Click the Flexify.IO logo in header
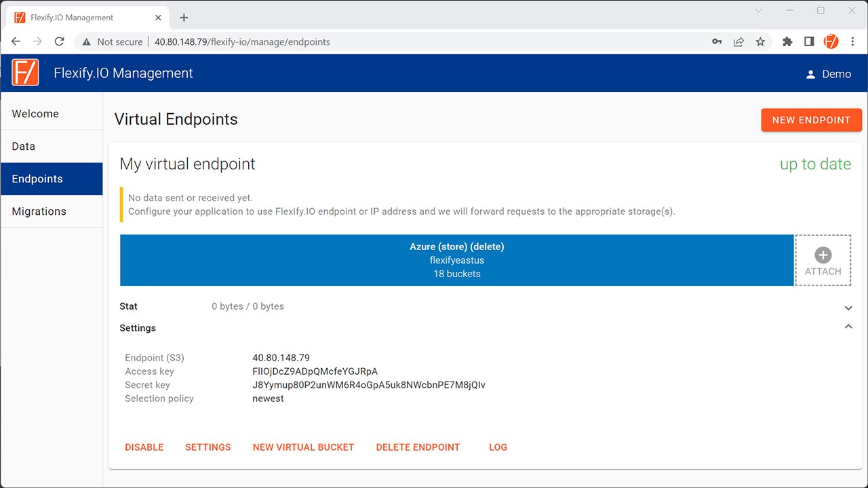This screenshot has height=488, width=868. point(26,73)
